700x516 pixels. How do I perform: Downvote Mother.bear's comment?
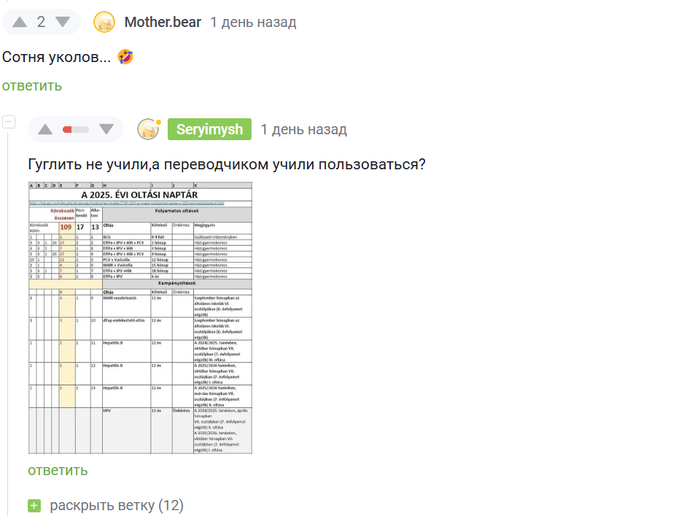pyautogui.click(x=64, y=22)
